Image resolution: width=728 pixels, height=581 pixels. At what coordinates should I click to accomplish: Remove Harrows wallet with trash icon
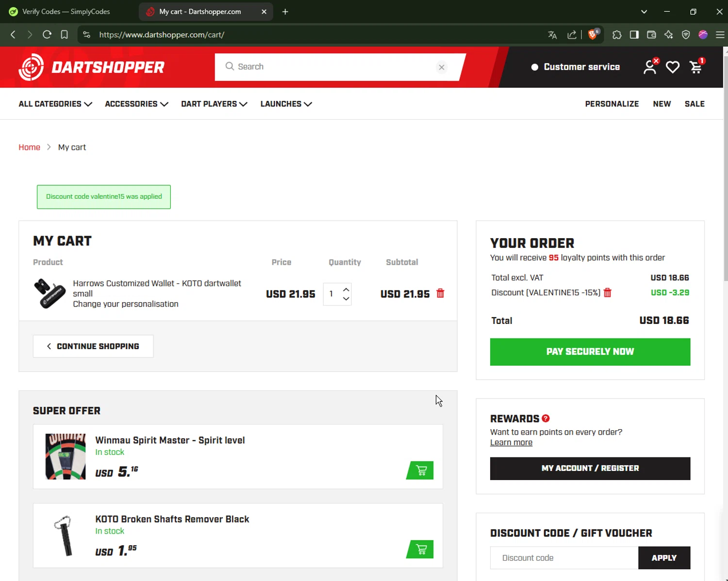[x=440, y=293]
